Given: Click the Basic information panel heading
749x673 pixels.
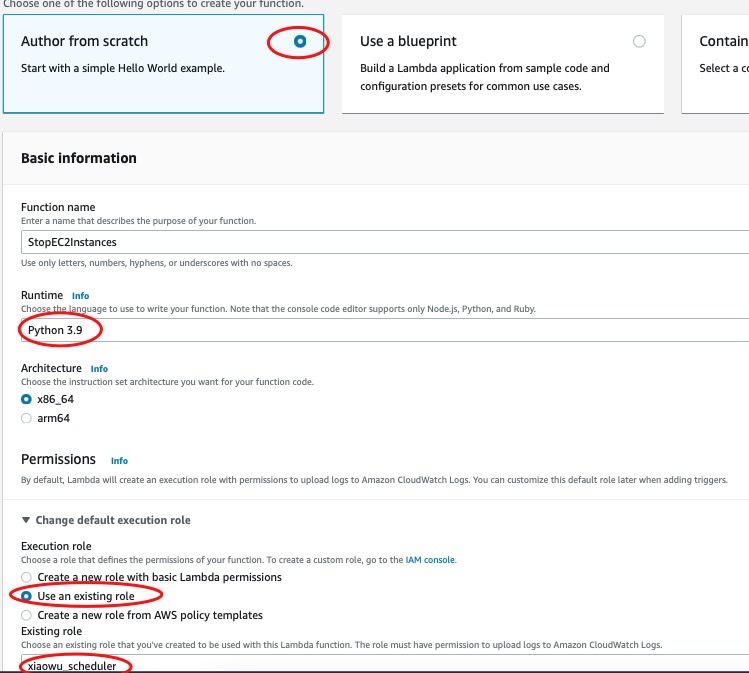Looking at the screenshot, I should pyautogui.click(x=79, y=158).
